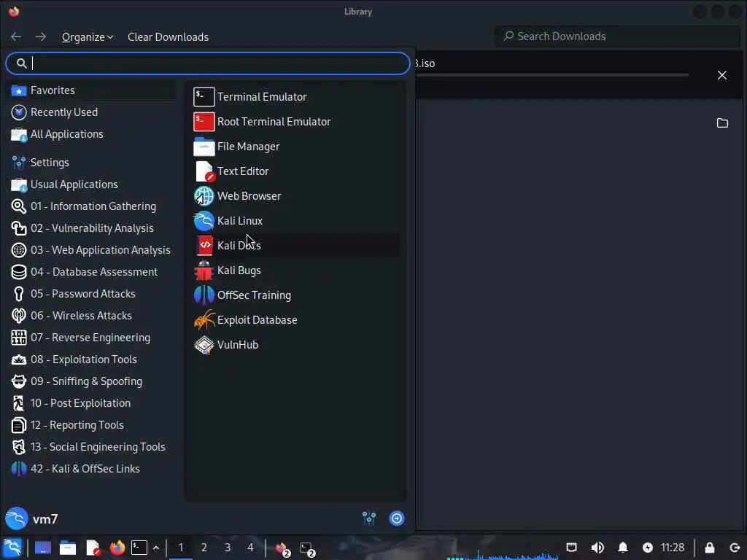Open volume control in tray
Viewport: 747px width, 560px height.
[x=597, y=548]
